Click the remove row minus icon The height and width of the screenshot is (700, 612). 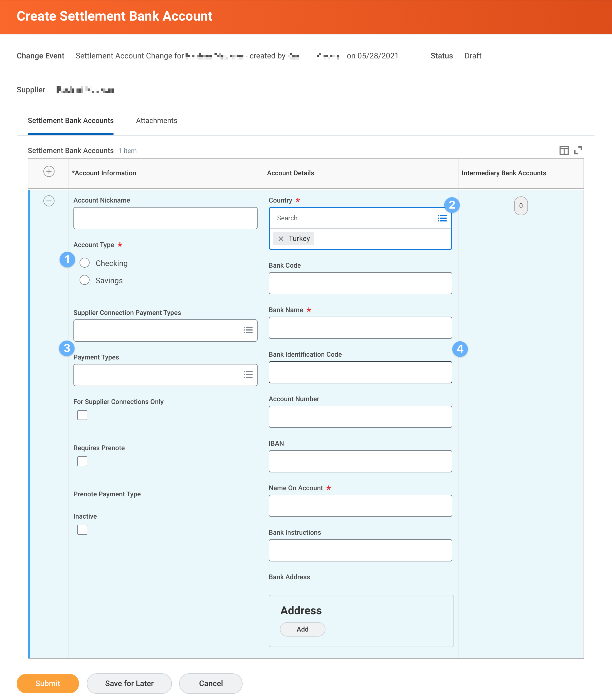(x=49, y=201)
